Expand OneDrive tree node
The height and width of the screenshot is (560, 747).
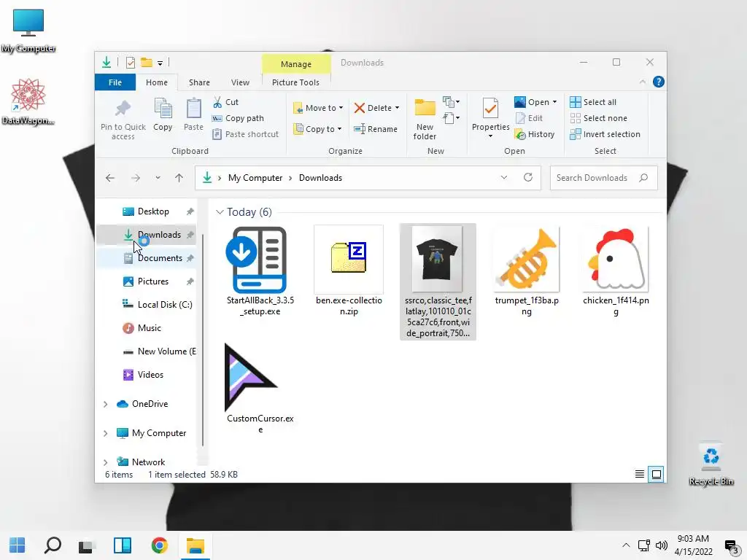pos(105,404)
